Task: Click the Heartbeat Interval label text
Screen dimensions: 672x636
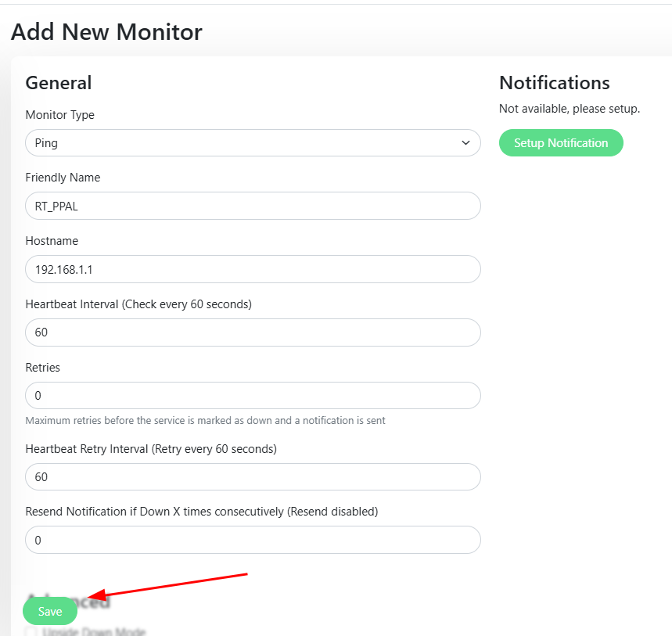Action: pyautogui.click(x=138, y=304)
